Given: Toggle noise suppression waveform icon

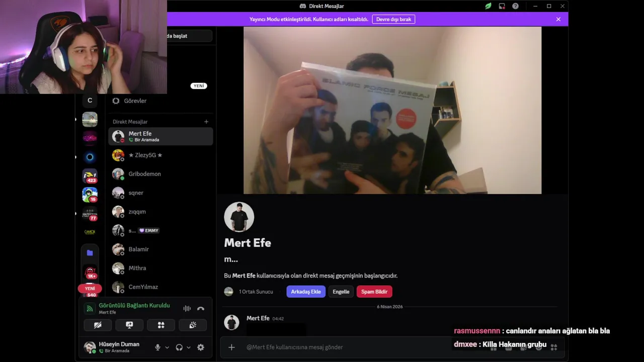Looking at the screenshot, I should click(x=187, y=309).
